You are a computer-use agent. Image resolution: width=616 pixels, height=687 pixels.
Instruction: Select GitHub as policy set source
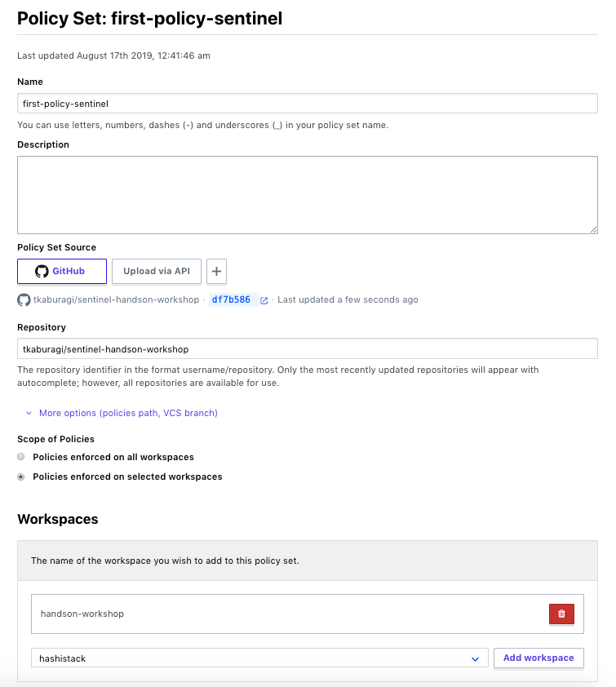[62, 271]
